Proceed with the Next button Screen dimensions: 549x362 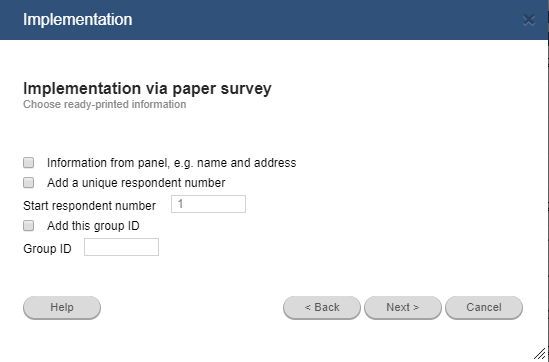tap(403, 308)
